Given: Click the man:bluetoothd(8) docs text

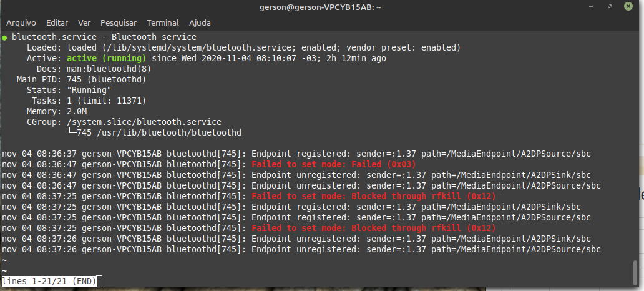Looking at the screenshot, I should point(109,69).
